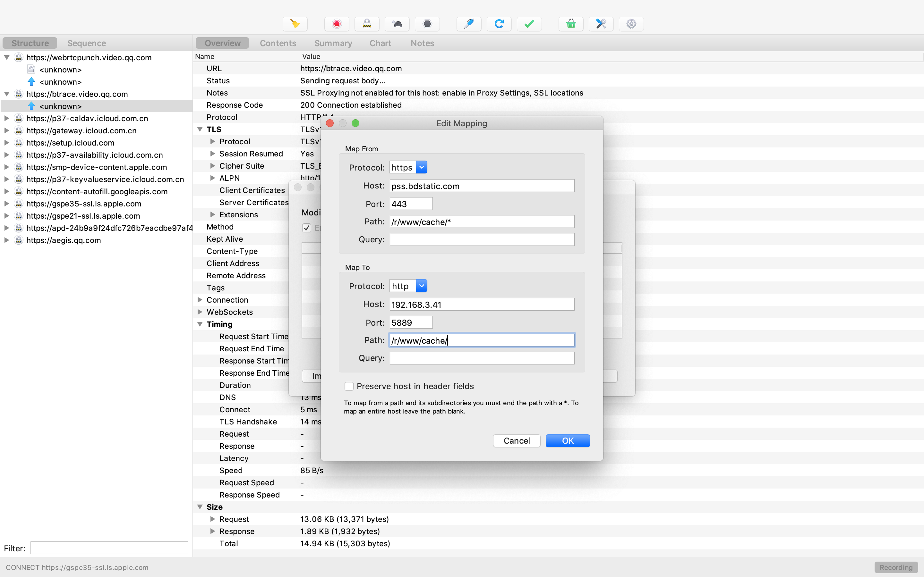Collapse the Timing section
The height and width of the screenshot is (577, 924).
(200, 324)
